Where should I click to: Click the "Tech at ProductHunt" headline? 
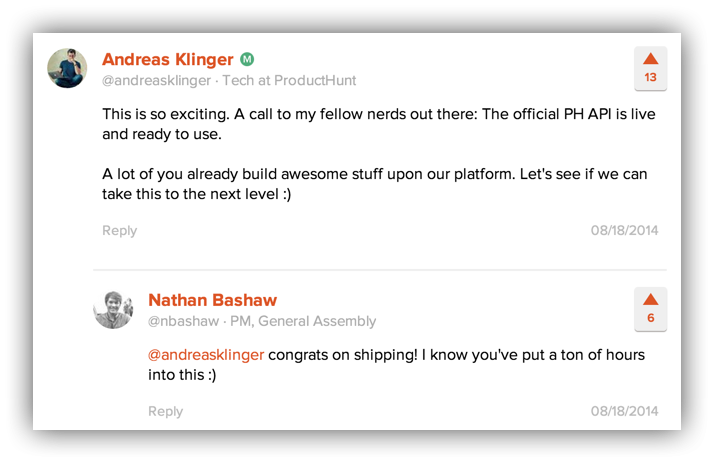pos(289,81)
